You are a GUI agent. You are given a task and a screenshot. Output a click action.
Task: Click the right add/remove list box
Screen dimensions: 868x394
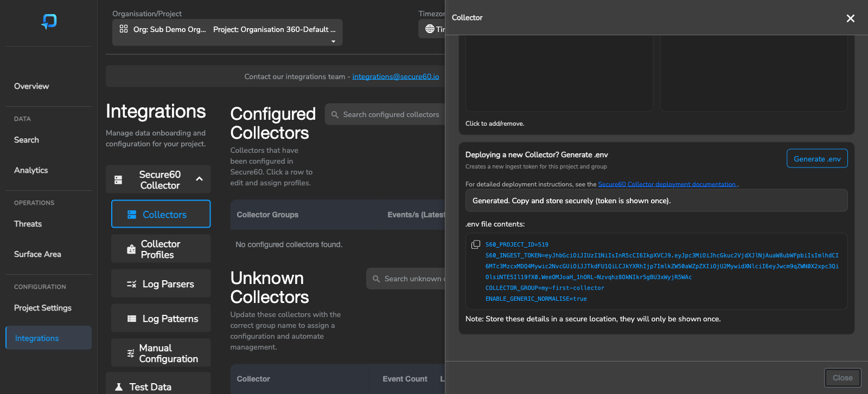754,73
